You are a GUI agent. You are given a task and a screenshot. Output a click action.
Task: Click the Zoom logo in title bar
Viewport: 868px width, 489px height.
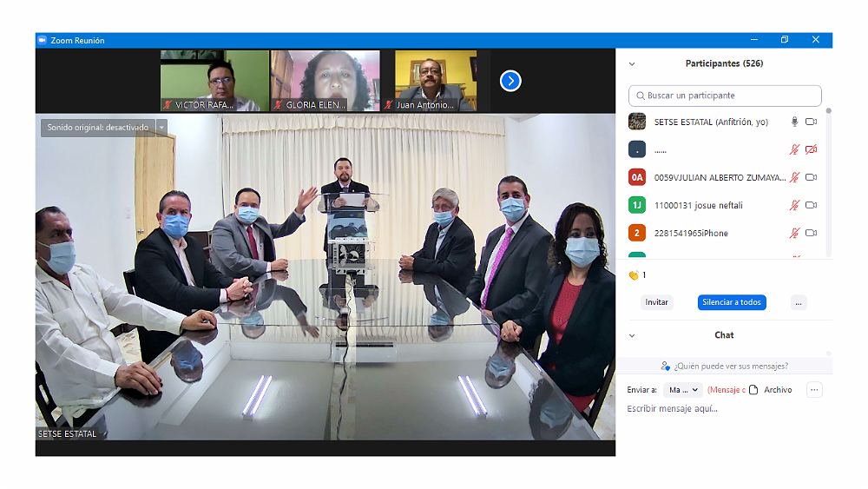point(42,40)
